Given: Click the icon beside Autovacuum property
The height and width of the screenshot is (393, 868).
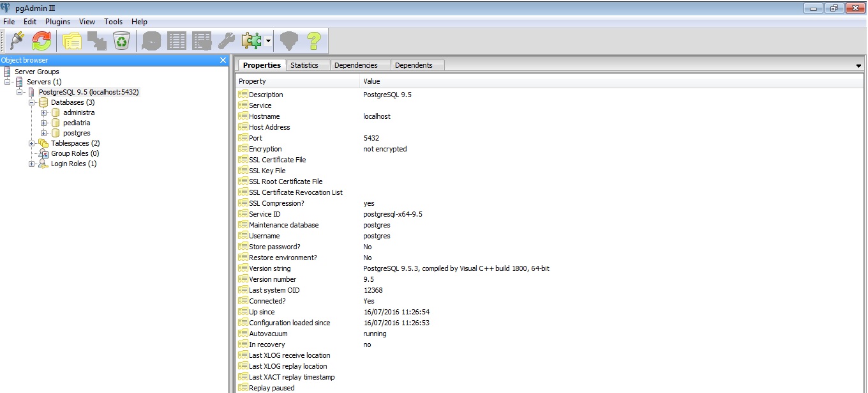Looking at the screenshot, I should [x=243, y=334].
